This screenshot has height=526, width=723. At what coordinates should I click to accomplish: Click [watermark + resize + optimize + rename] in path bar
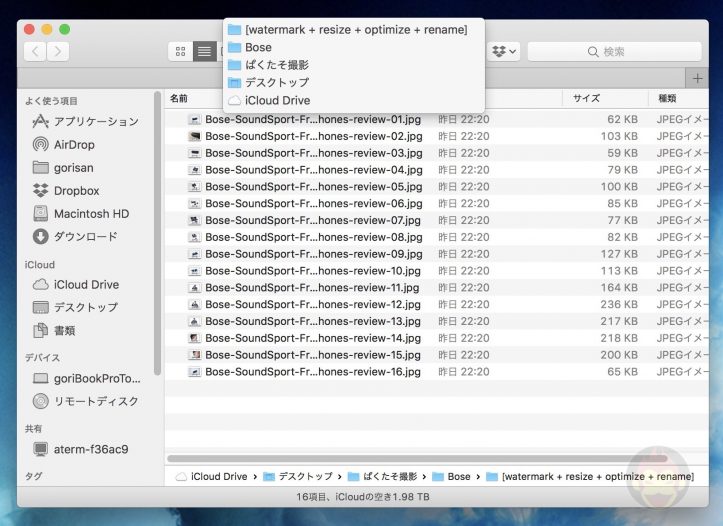590,476
